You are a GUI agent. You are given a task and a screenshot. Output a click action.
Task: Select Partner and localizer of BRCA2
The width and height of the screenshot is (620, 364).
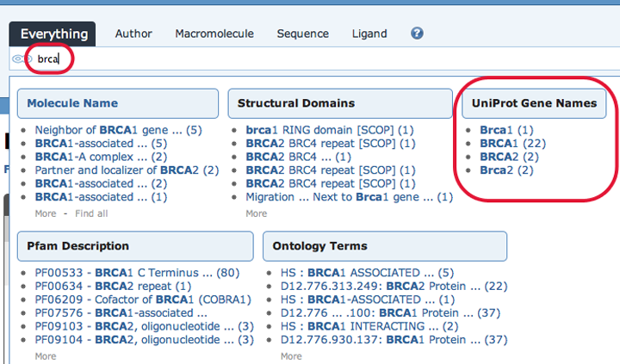(x=127, y=170)
